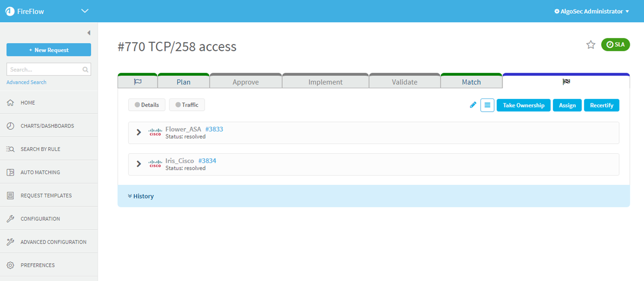Switch to the Plan tab
644x281 pixels.
[183, 82]
